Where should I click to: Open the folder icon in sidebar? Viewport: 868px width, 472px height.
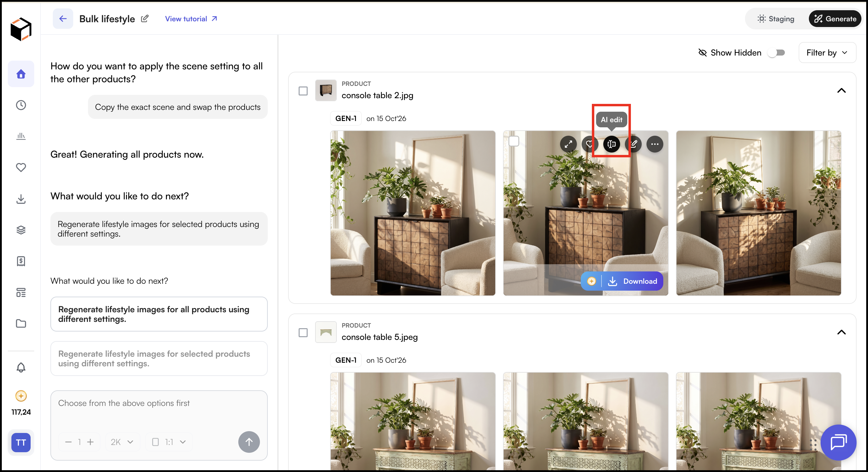pos(21,323)
